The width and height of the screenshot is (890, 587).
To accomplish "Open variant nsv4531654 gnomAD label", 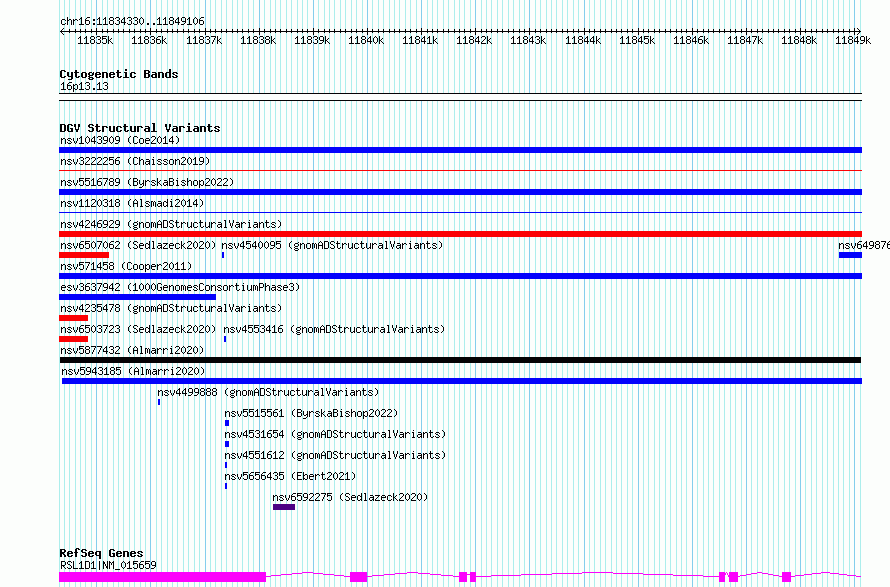I will point(335,434).
